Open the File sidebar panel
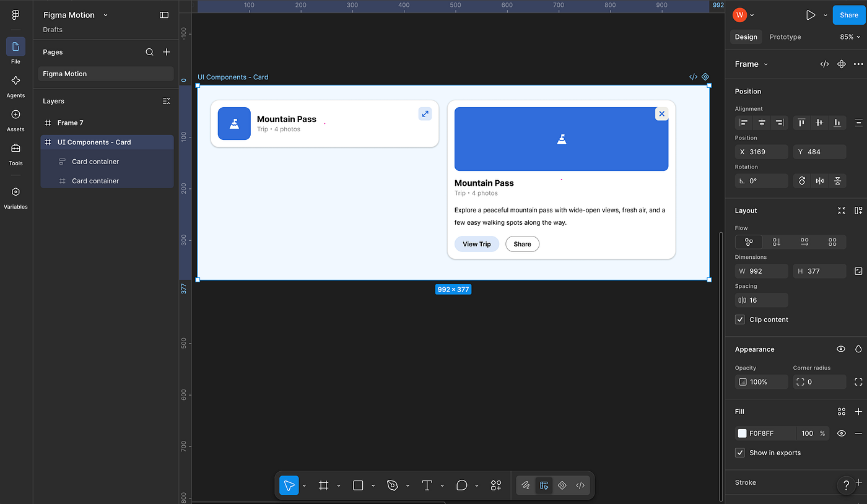This screenshot has width=867, height=504. point(15,51)
